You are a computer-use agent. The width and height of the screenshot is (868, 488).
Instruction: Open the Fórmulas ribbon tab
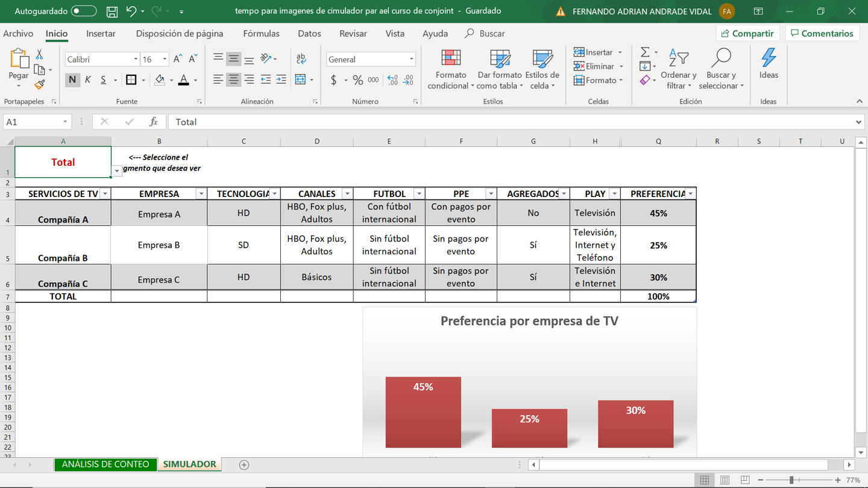261,34
